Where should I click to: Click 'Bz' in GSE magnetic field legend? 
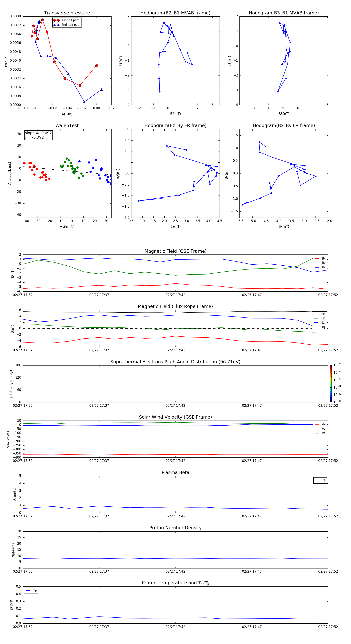pos(320,267)
